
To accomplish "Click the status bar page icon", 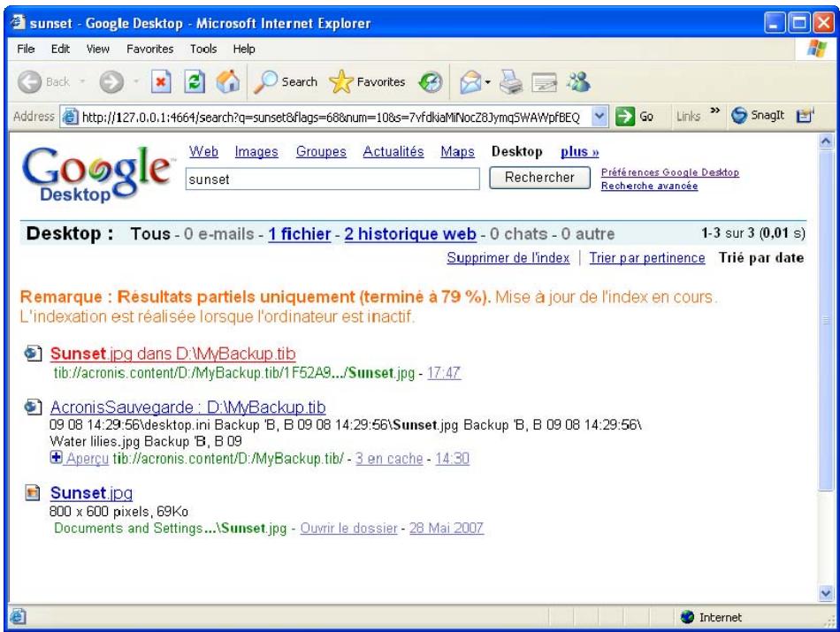I will pyautogui.click(x=18, y=617).
